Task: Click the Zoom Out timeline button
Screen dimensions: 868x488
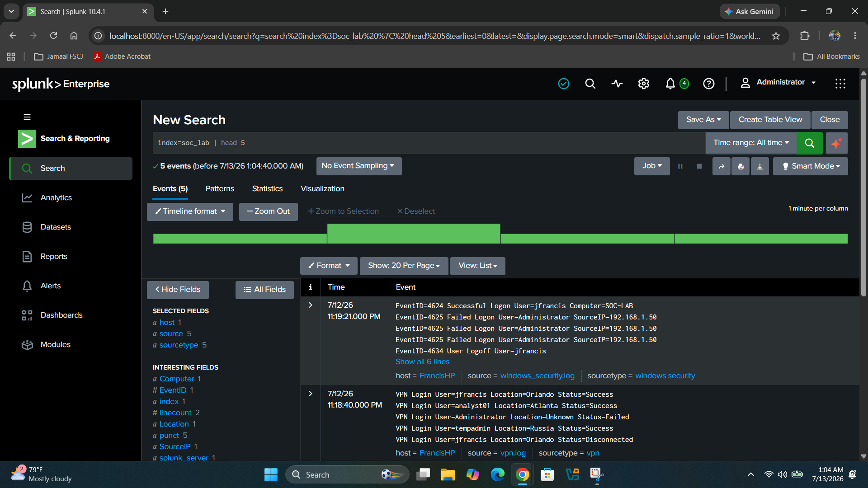Action: (268, 211)
